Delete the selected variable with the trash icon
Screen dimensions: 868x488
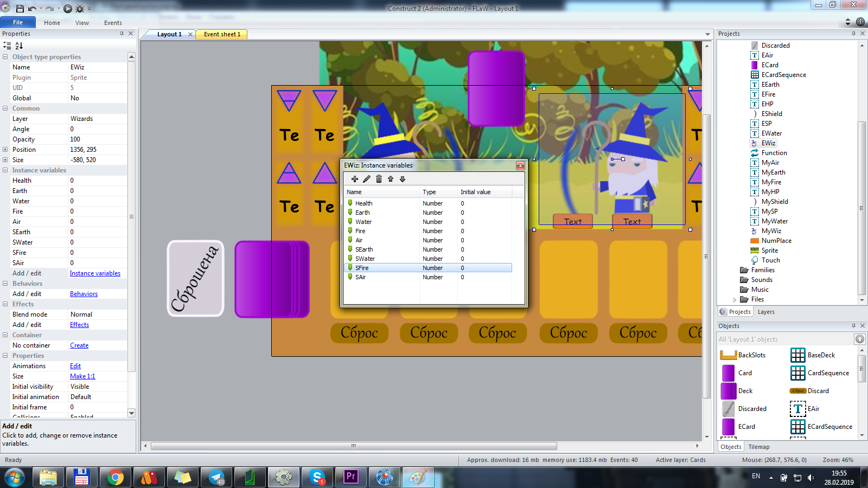(x=379, y=179)
